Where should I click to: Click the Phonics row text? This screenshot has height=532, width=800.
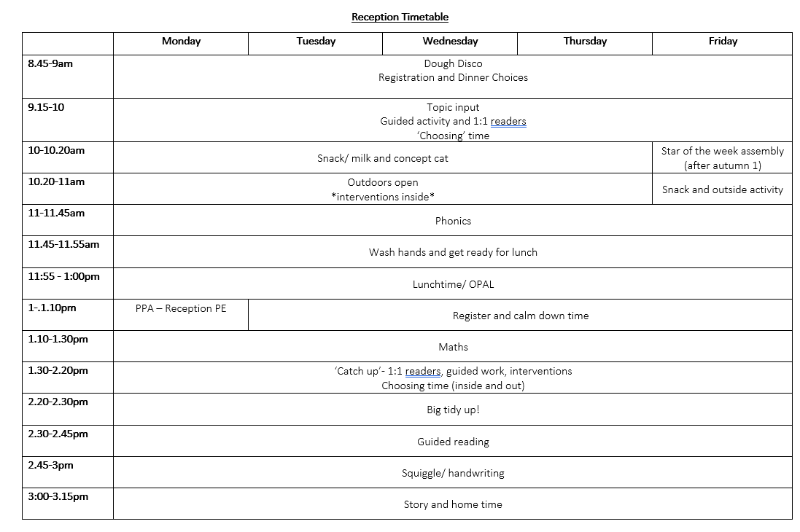(453, 221)
